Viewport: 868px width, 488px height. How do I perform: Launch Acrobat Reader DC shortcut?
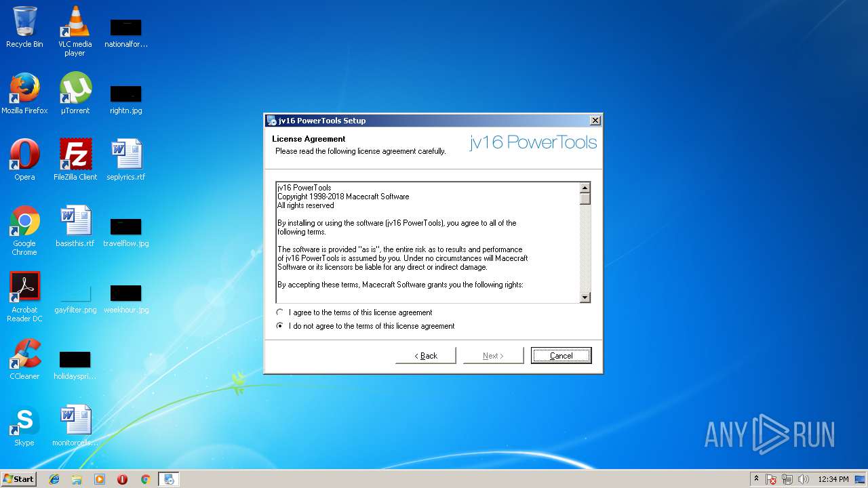(24, 297)
